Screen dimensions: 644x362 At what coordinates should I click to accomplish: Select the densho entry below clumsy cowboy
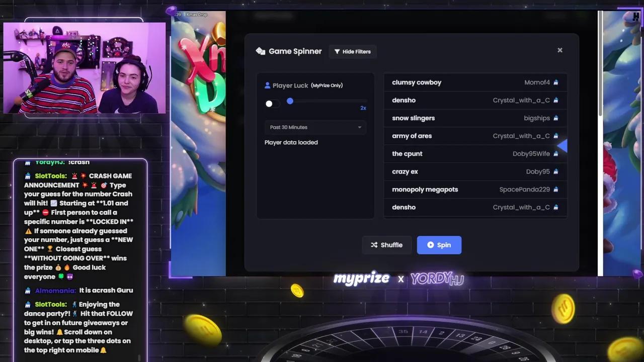coord(404,100)
